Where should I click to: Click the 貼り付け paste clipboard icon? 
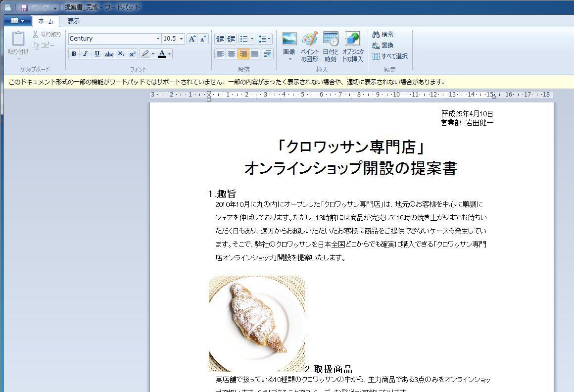pyautogui.click(x=18, y=39)
